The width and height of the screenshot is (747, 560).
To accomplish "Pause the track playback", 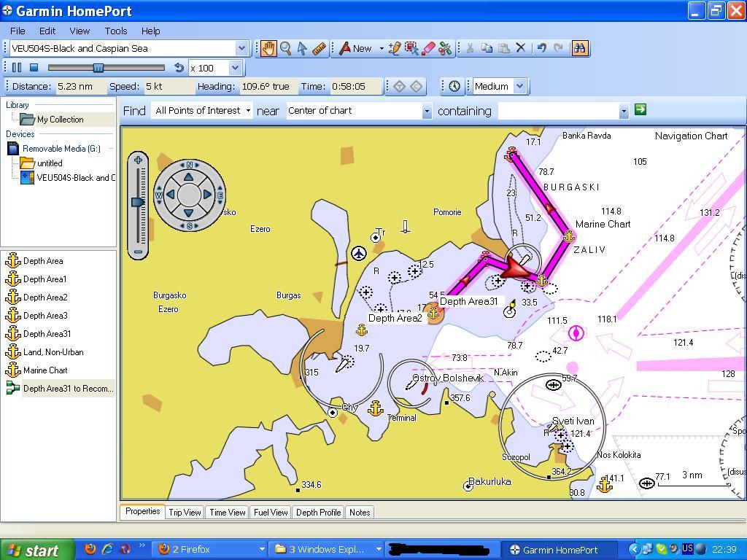I will [x=17, y=68].
